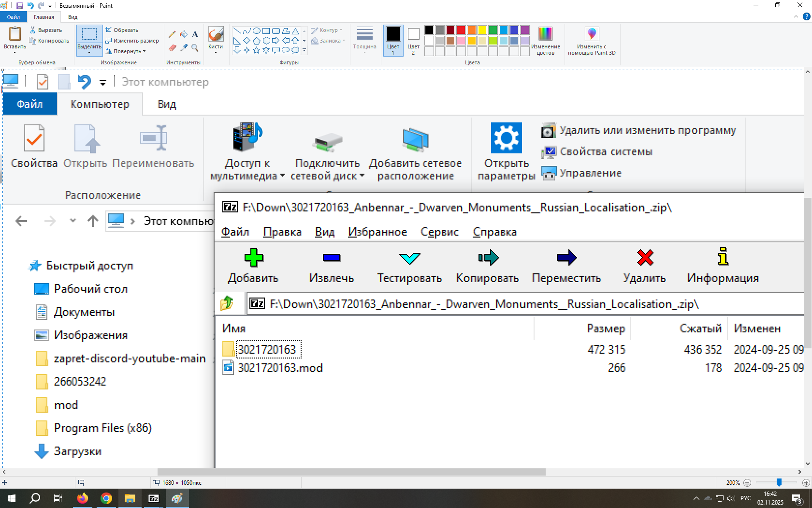Activate the Magnifier tool in Инструменты
812x508 pixels.
coord(195,47)
